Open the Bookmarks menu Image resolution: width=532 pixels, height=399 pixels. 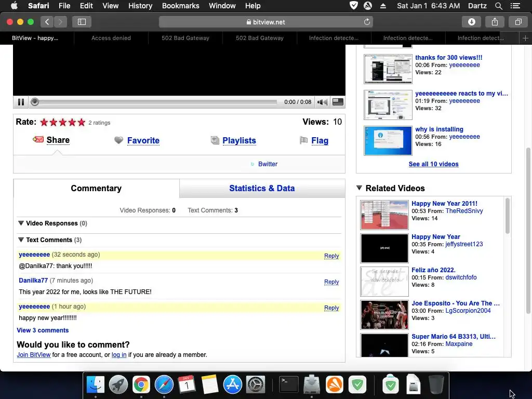click(180, 6)
